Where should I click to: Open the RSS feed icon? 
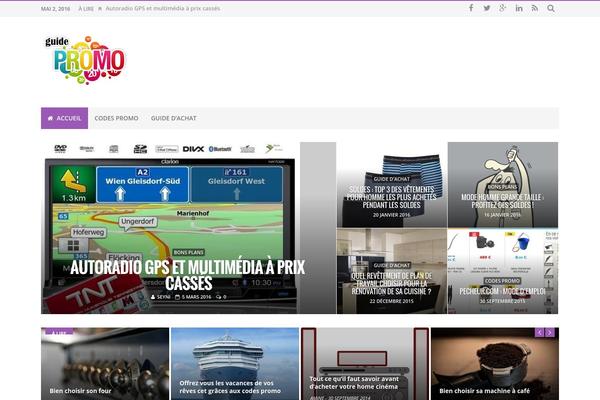click(x=535, y=8)
